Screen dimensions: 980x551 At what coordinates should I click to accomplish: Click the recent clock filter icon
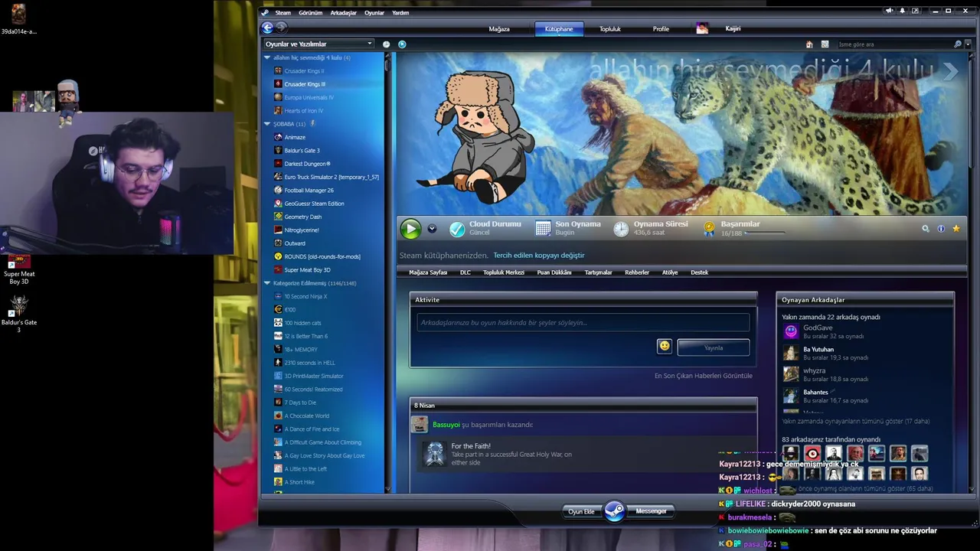pyautogui.click(x=386, y=44)
